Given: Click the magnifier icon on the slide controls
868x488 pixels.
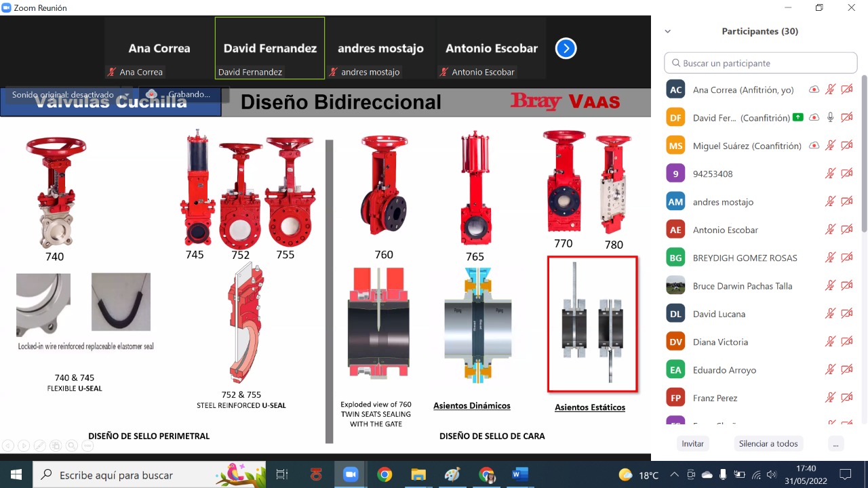Looking at the screenshot, I should 71,445.
